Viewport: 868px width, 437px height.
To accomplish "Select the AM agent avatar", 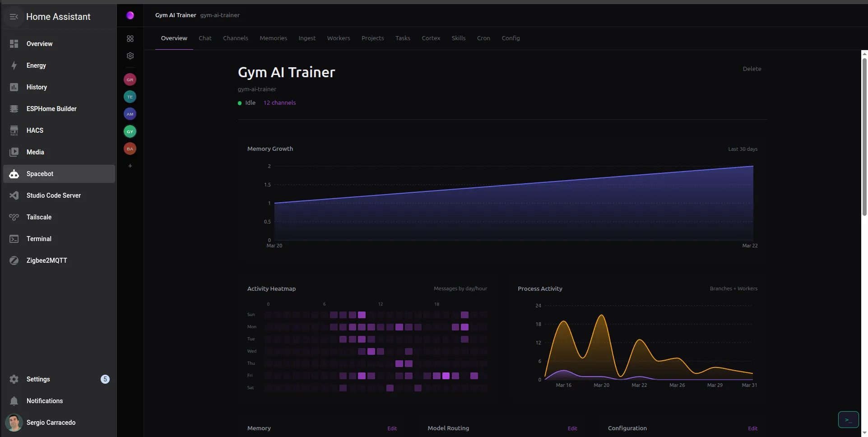I will [x=130, y=114].
